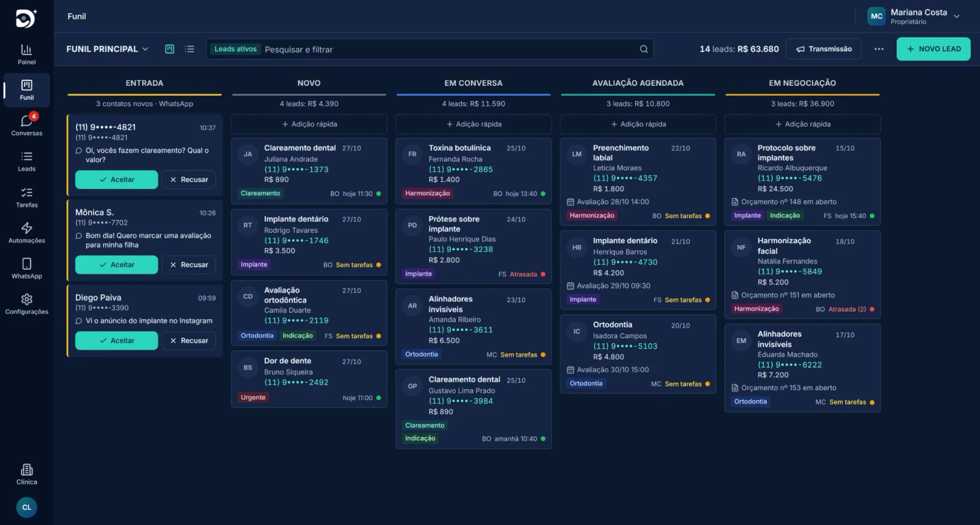Open the Funil section in sidebar
Screen dimensions: 980x525
point(26,90)
